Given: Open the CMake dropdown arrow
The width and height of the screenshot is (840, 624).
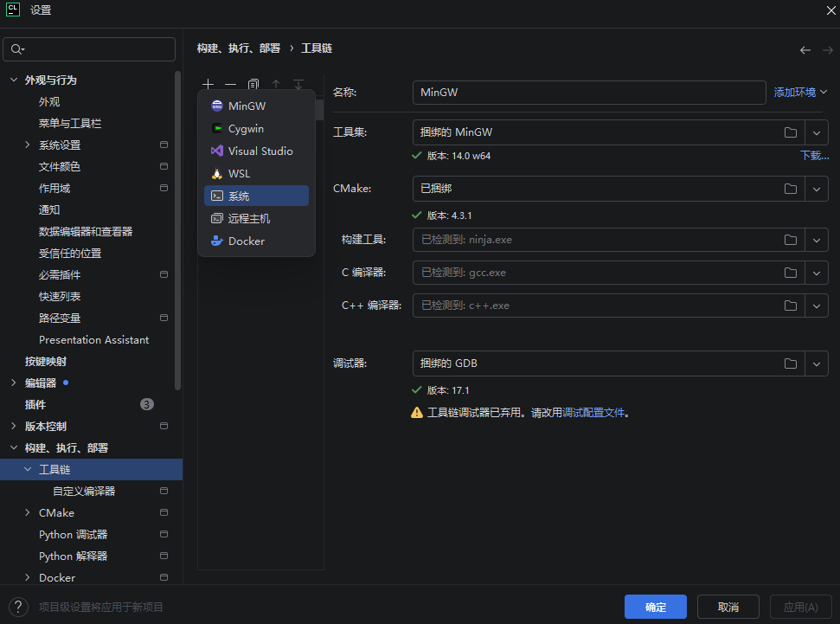Looking at the screenshot, I should [x=817, y=189].
